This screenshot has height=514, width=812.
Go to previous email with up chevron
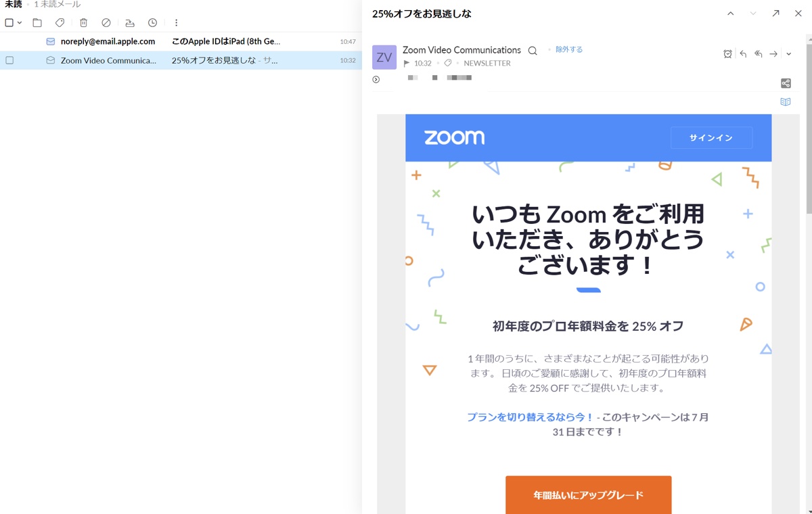(731, 14)
